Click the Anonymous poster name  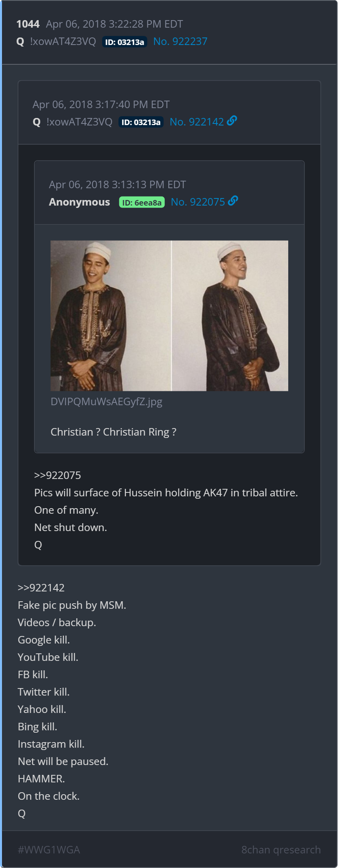79,202
